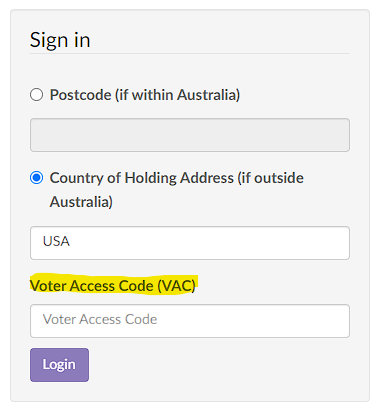Click the 'Country of Holding Address' label text
The width and height of the screenshot is (377, 414).
click(x=142, y=178)
